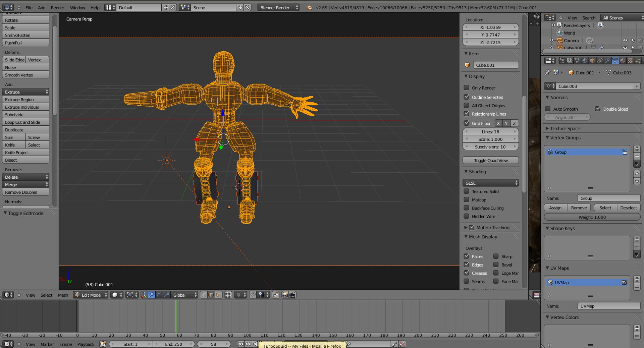
Task: Toggle snap during transform magnet icon
Action: (x=253, y=295)
